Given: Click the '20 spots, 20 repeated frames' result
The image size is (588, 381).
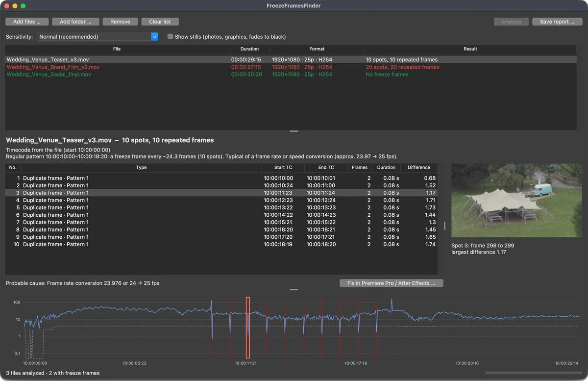Looking at the screenshot, I should (402, 67).
